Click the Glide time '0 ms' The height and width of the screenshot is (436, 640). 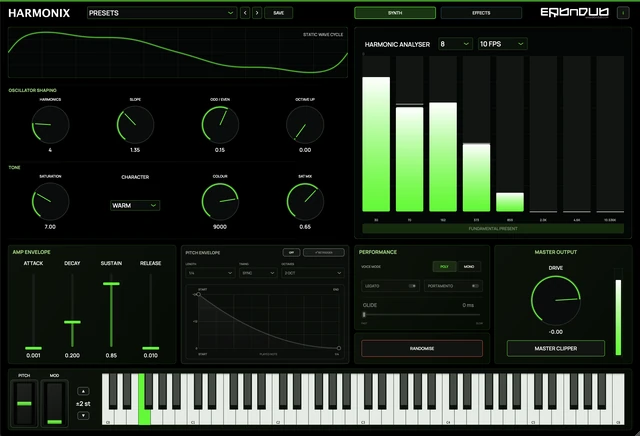click(468, 305)
